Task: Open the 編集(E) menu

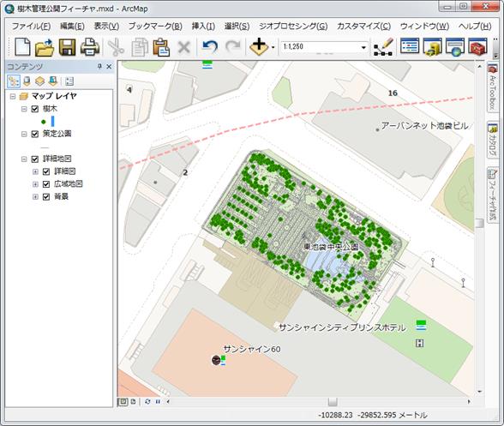Action: pyautogui.click(x=72, y=26)
